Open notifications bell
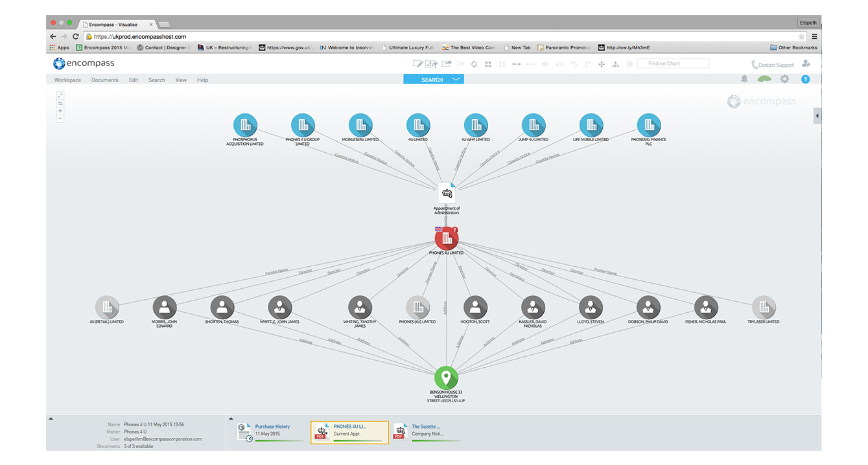Viewport: 868px width, 465px height. tap(744, 79)
